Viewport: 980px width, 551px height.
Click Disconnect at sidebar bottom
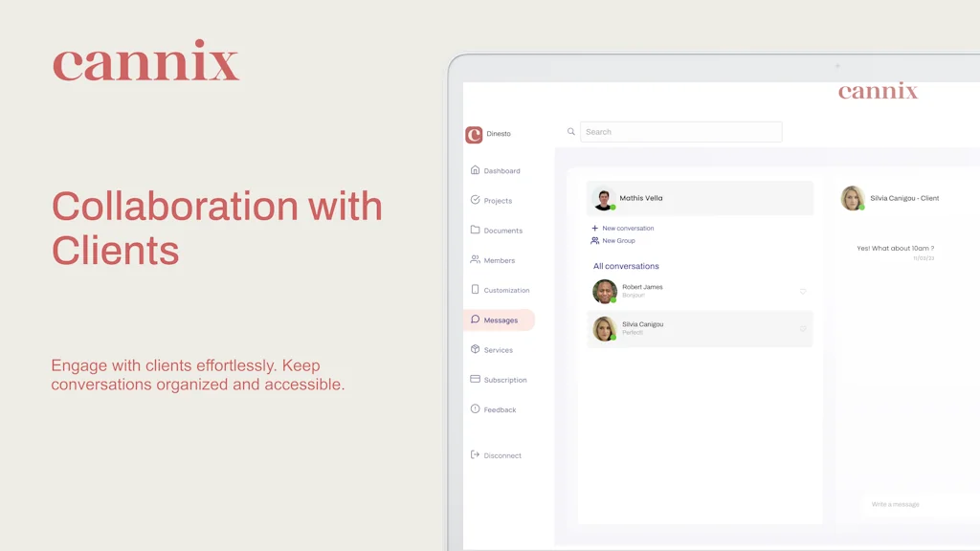[x=497, y=455]
